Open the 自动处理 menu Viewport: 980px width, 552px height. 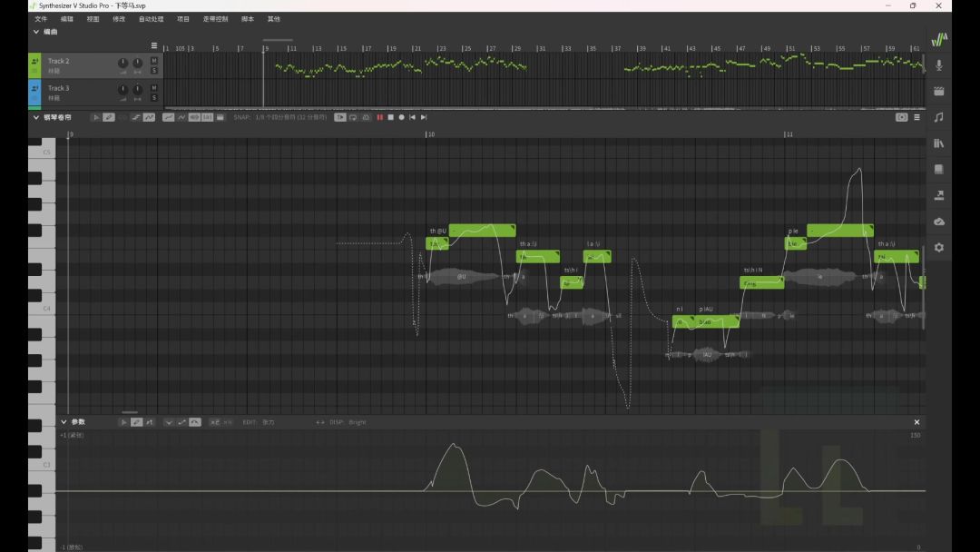[152, 18]
